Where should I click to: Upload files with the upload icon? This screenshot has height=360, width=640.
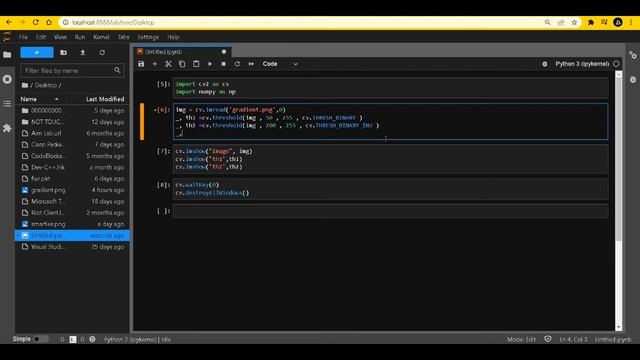click(83, 53)
